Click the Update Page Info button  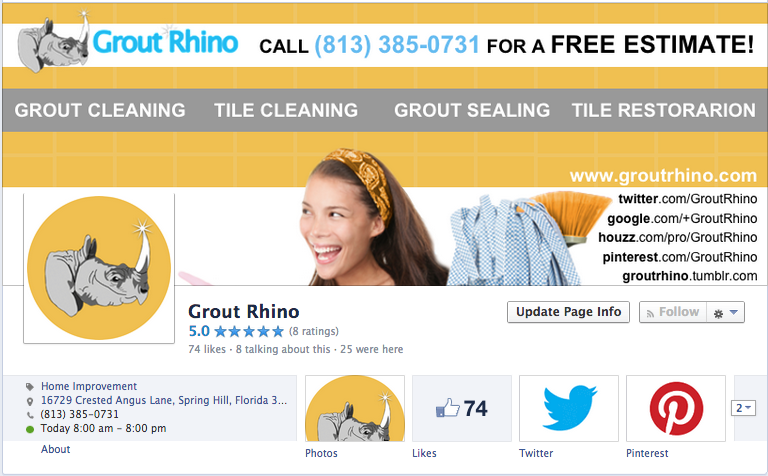pyautogui.click(x=568, y=312)
